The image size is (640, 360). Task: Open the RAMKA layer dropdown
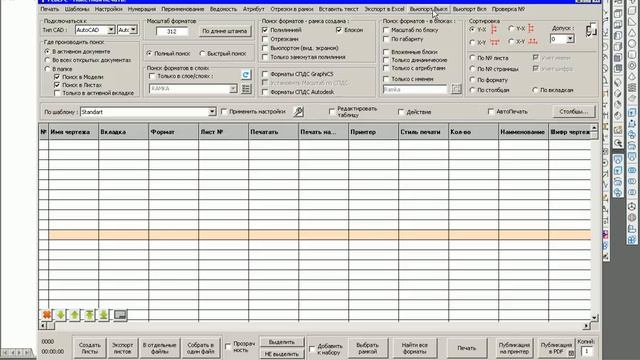[x=233, y=89]
